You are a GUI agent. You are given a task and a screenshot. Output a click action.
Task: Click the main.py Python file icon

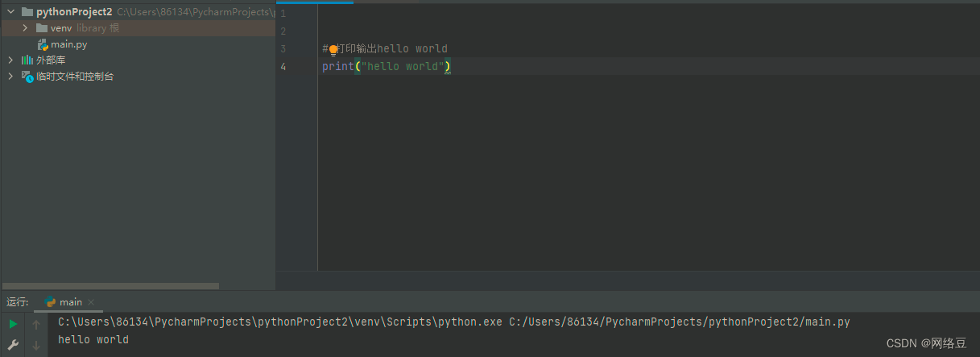point(43,44)
